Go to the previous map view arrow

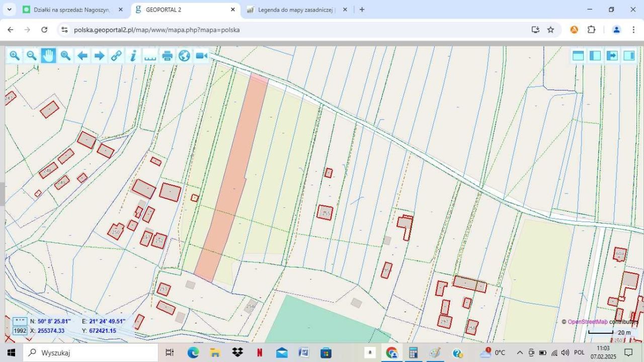[83, 55]
